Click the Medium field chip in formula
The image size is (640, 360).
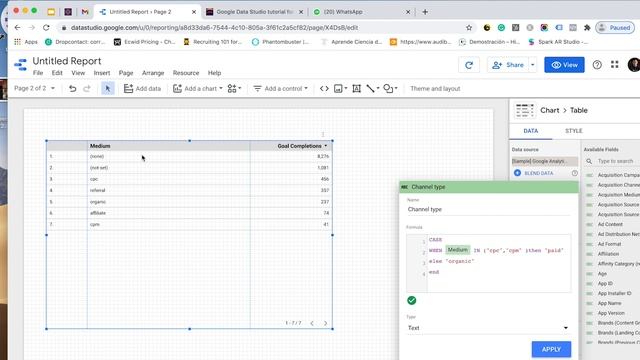pyautogui.click(x=458, y=250)
